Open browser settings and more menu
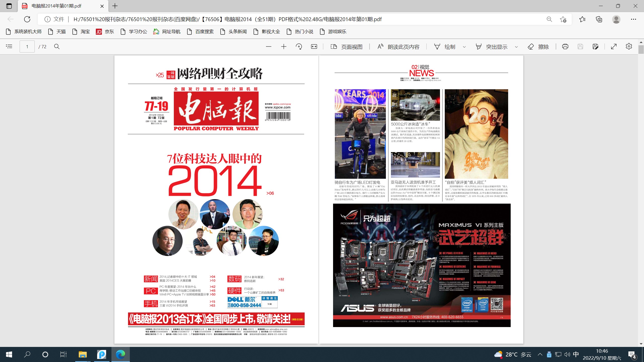This screenshot has height=362, width=644. pyautogui.click(x=633, y=19)
